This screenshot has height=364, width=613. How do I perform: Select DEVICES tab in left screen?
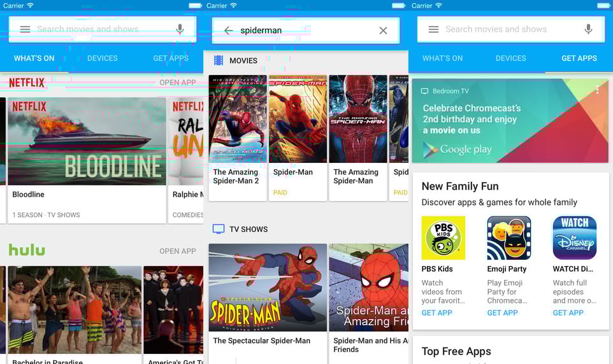[103, 58]
